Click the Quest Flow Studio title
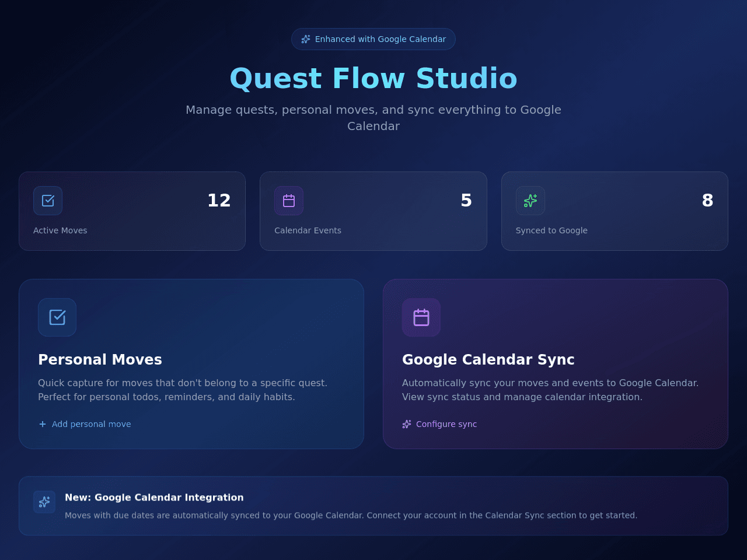747x560 pixels. pos(373,78)
